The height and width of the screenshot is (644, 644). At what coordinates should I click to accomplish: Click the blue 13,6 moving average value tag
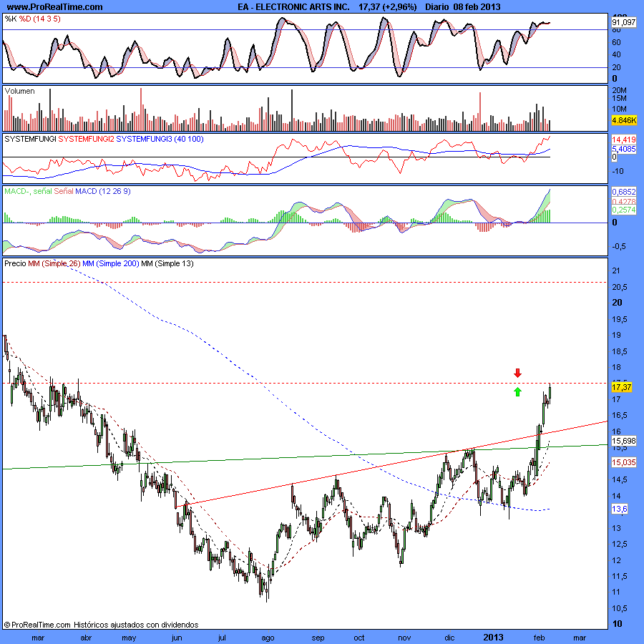coord(620,509)
